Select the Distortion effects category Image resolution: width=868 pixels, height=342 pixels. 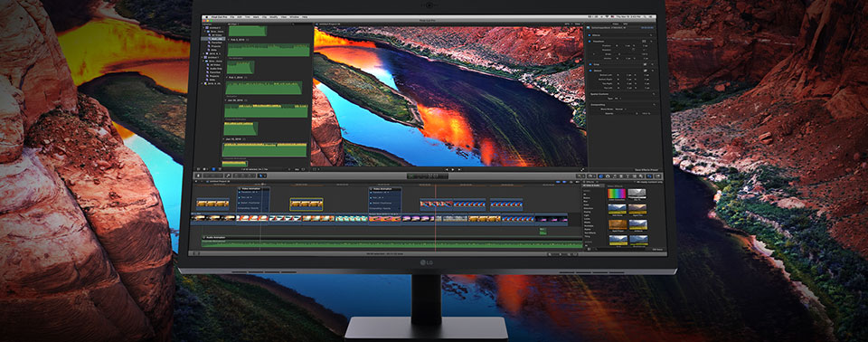[x=589, y=208]
